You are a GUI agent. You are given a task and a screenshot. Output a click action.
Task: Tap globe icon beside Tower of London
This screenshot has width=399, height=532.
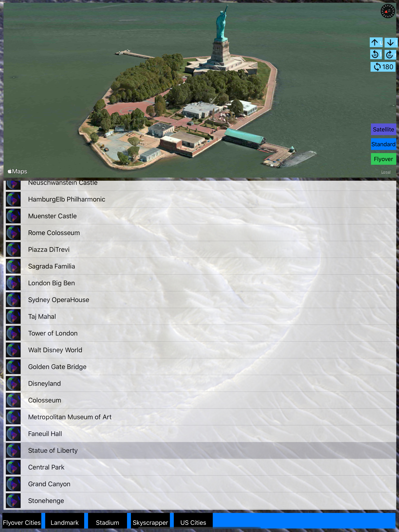point(13,333)
